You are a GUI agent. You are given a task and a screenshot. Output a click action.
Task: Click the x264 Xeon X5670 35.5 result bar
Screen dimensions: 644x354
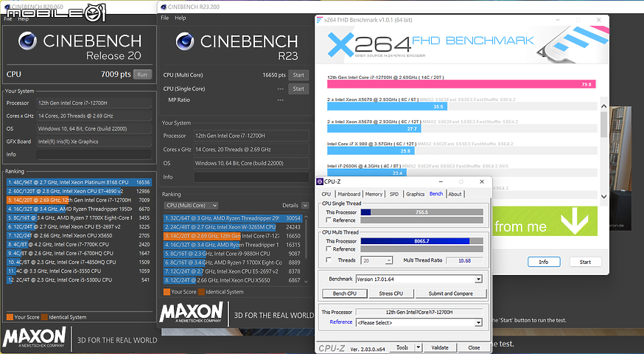pos(388,106)
